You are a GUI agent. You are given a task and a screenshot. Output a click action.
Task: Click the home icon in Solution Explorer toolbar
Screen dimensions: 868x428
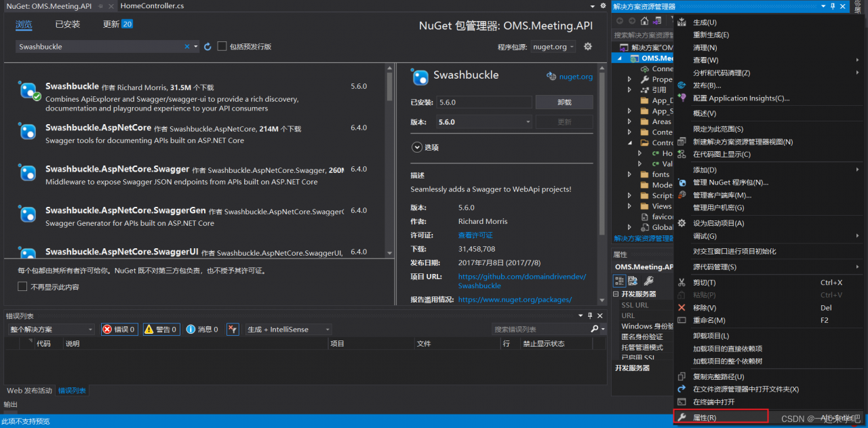click(x=644, y=20)
